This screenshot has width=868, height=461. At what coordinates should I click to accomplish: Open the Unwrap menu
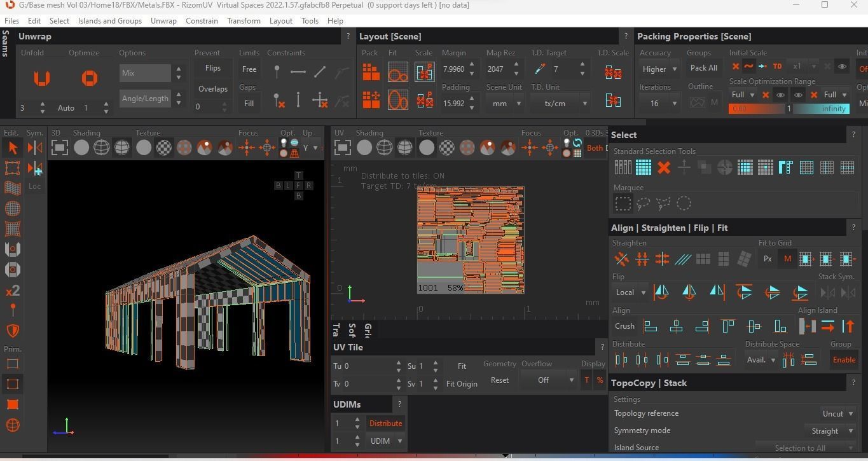point(163,21)
